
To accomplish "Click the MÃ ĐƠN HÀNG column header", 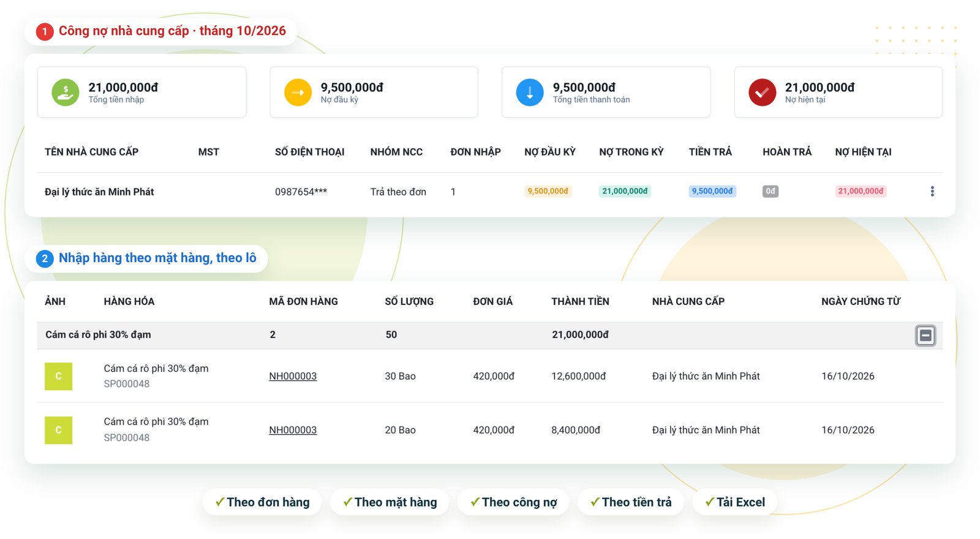I will tap(303, 301).
